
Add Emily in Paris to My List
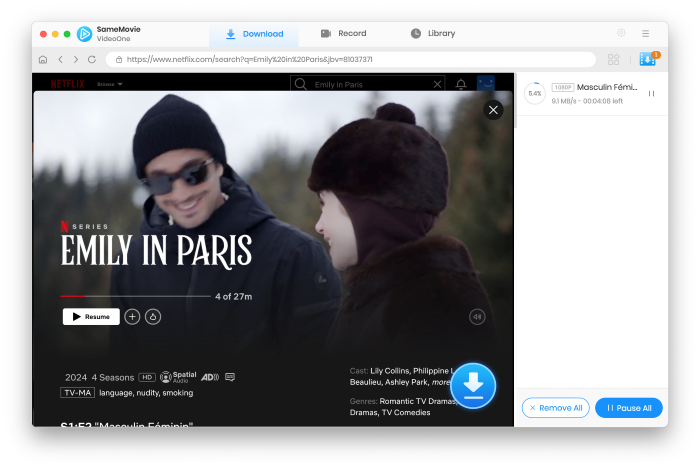tap(132, 316)
